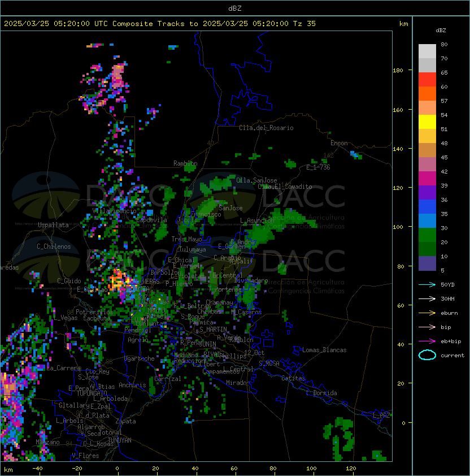Image resolution: width=470 pixels, height=476 pixels.
Task: Click the L_Dormida map label
Action: coord(321,393)
